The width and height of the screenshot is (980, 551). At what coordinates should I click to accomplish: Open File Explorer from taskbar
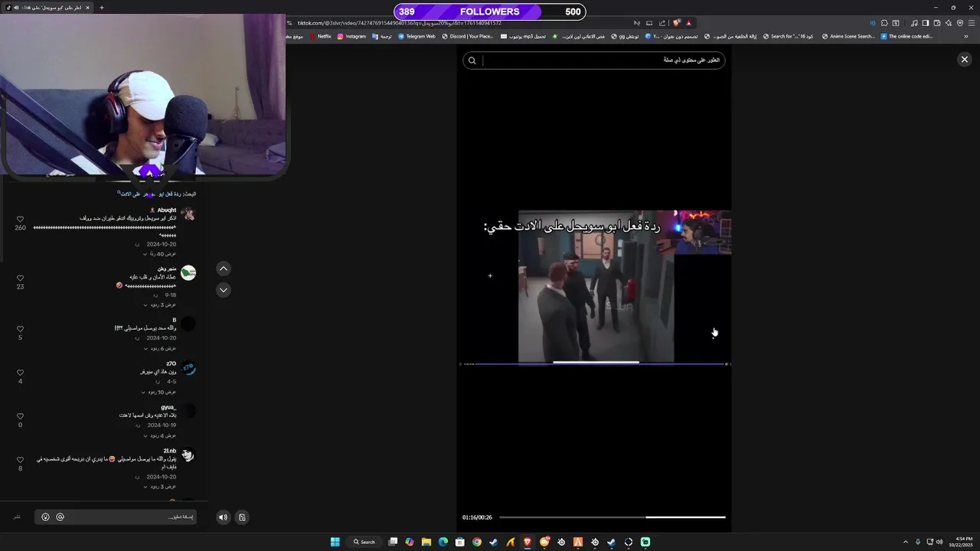tap(426, 542)
